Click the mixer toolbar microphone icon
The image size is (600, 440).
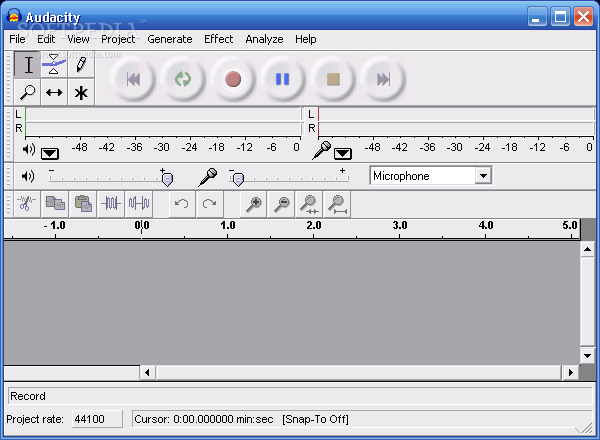(208, 177)
